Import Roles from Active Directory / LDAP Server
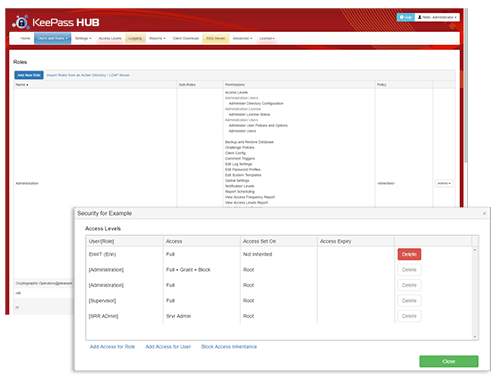Image resolution: width=500 pixels, height=379 pixels. (88, 75)
